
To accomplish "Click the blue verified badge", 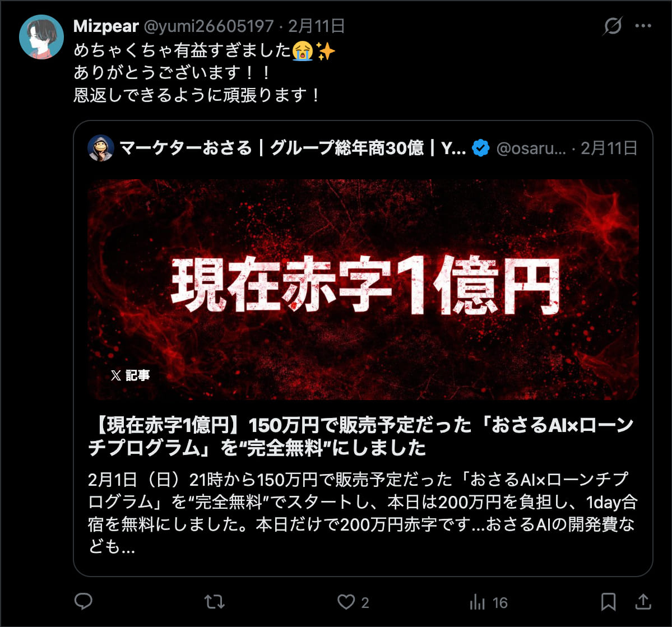I will point(480,148).
